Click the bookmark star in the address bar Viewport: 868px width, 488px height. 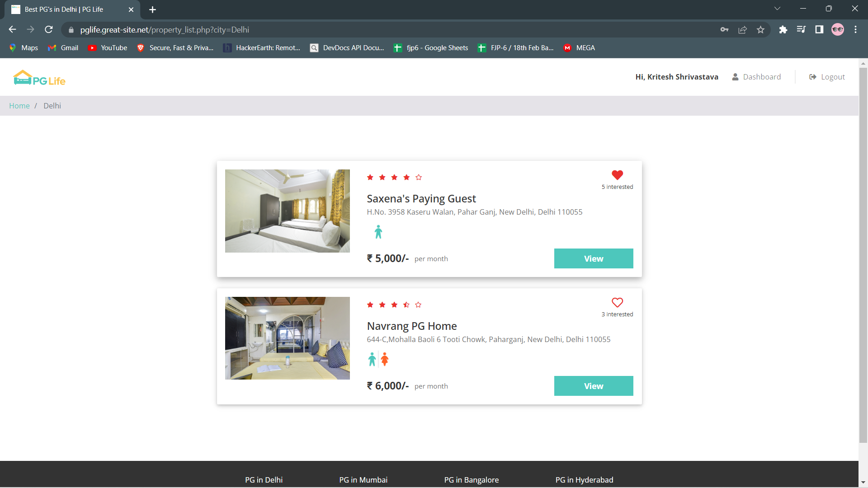[x=760, y=29]
